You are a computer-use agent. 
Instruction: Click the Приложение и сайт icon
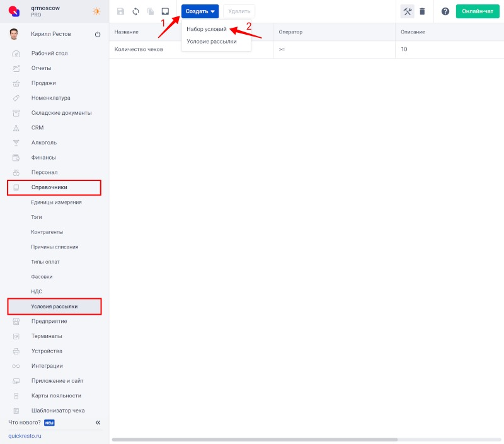tap(16, 381)
